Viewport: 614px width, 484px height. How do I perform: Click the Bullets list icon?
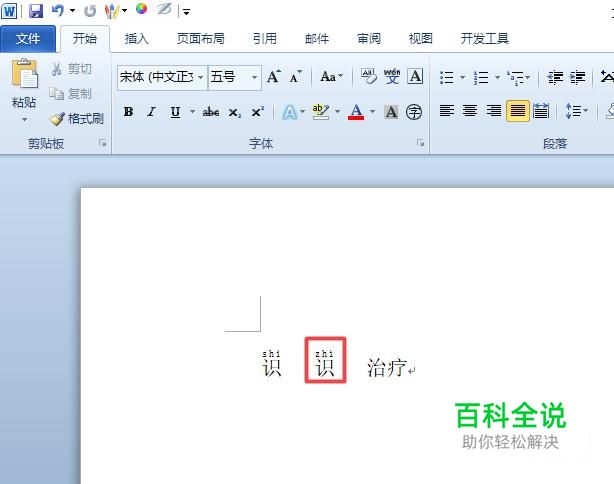pyautogui.click(x=446, y=77)
